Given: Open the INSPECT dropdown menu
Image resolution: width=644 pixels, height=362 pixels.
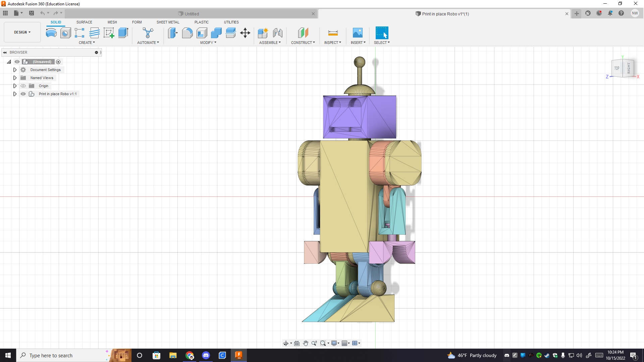Looking at the screenshot, I should pyautogui.click(x=333, y=43).
